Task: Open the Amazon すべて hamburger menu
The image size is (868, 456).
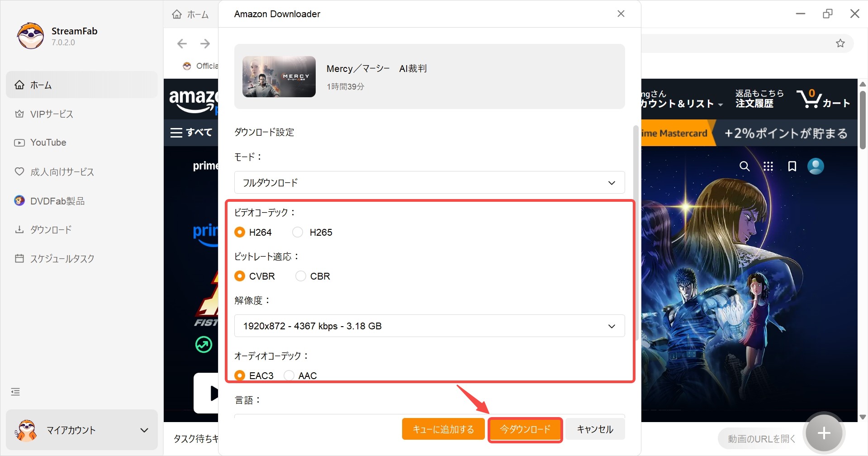Action: [x=191, y=133]
